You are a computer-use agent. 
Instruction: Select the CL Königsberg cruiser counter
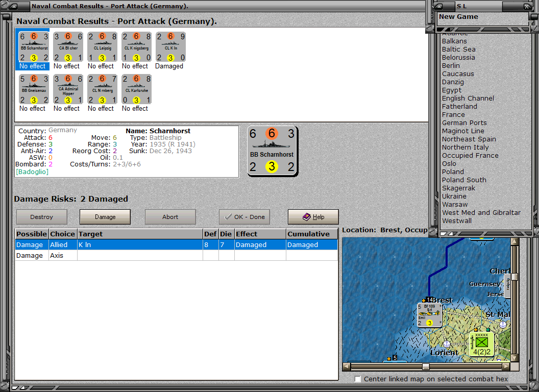pyautogui.click(x=136, y=47)
